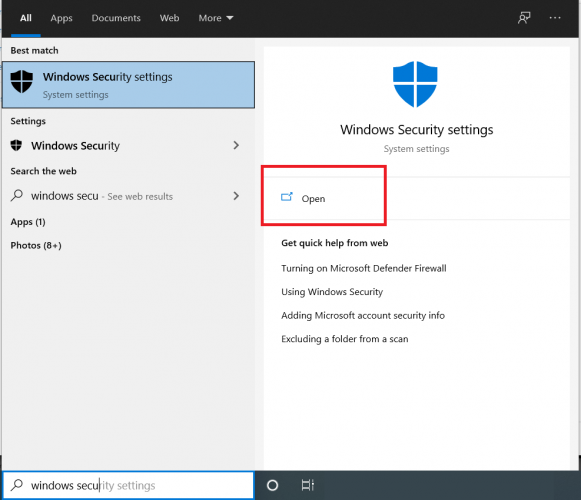Switch to the All search tab
The height and width of the screenshot is (500, 581).
(26, 18)
